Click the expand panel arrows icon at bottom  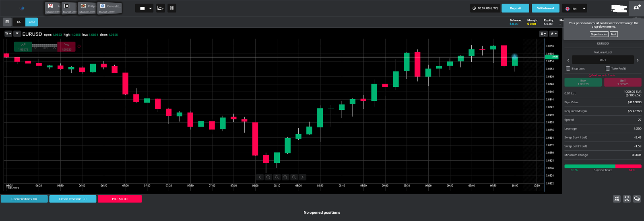627,198
